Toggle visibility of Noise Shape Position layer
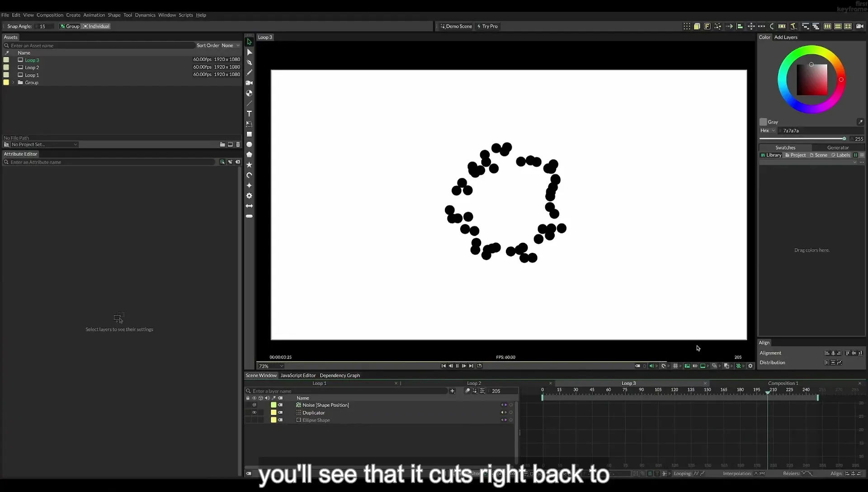This screenshot has height=492, width=868. pyautogui.click(x=254, y=405)
